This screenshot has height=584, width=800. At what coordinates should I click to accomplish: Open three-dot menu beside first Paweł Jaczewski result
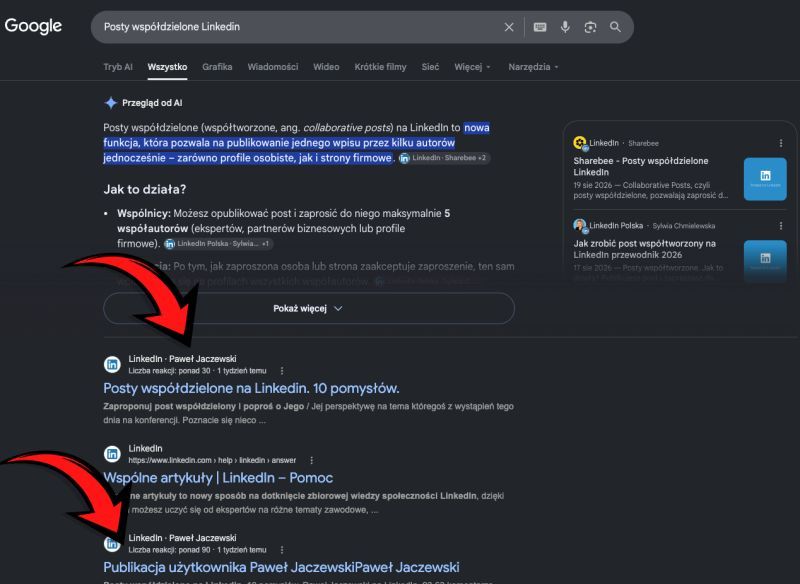(x=282, y=371)
